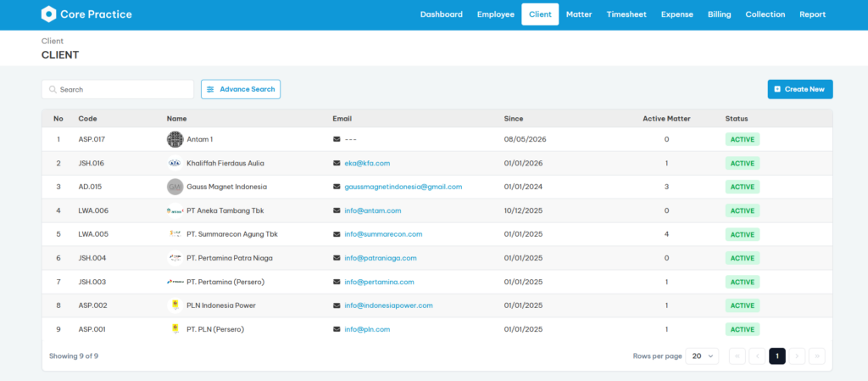This screenshot has width=868, height=381.
Task: Go to first page double-chevron
Action: tap(737, 356)
